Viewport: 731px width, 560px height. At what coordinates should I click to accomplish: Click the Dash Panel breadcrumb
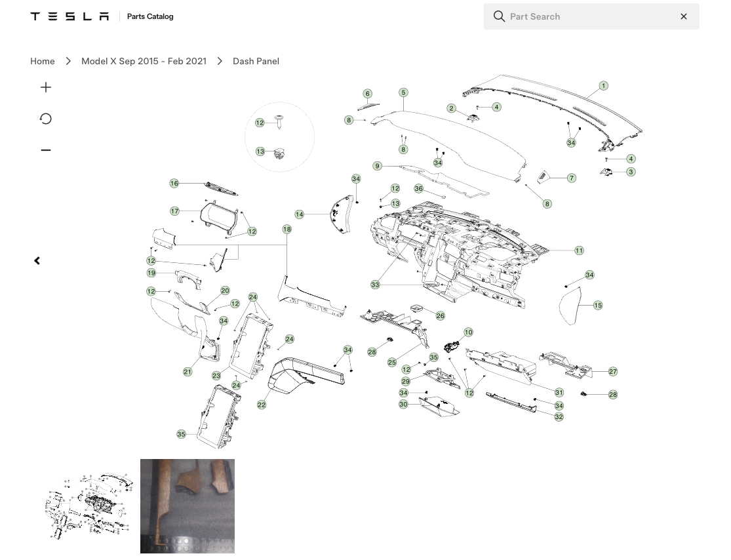point(256,61)
